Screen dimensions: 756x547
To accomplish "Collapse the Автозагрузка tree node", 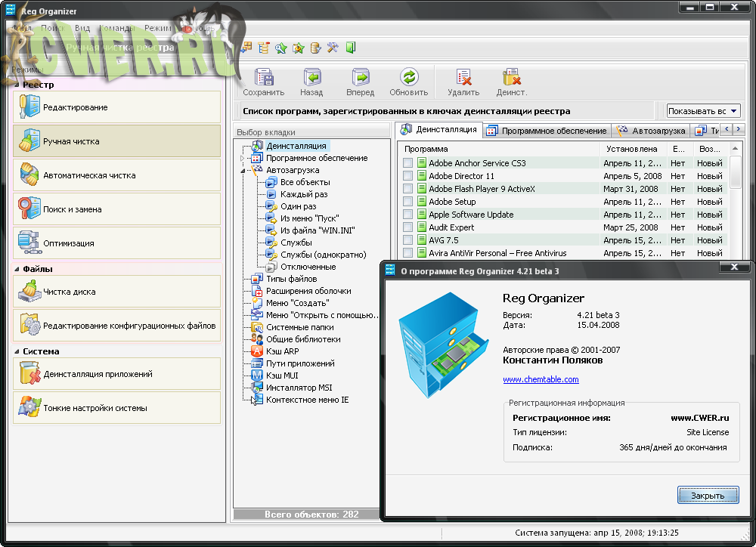I will coord(243,171).
